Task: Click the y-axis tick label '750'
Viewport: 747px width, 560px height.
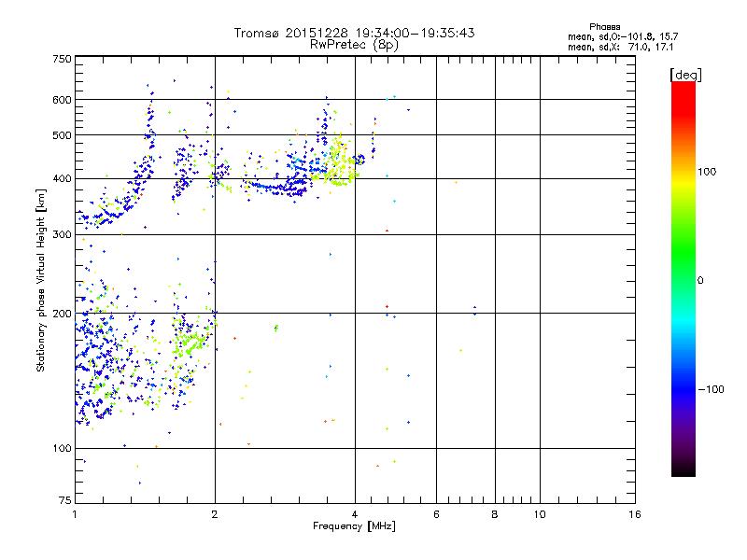Action: tap(62, 59)
